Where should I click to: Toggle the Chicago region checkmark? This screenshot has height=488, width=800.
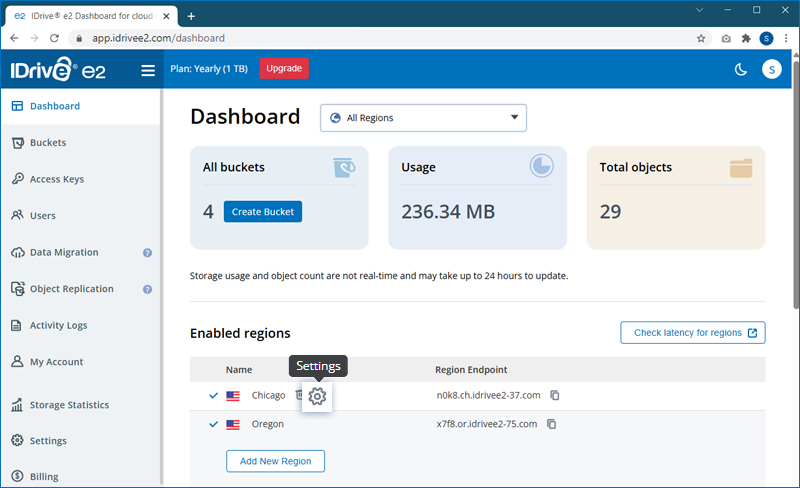point(214,395)
